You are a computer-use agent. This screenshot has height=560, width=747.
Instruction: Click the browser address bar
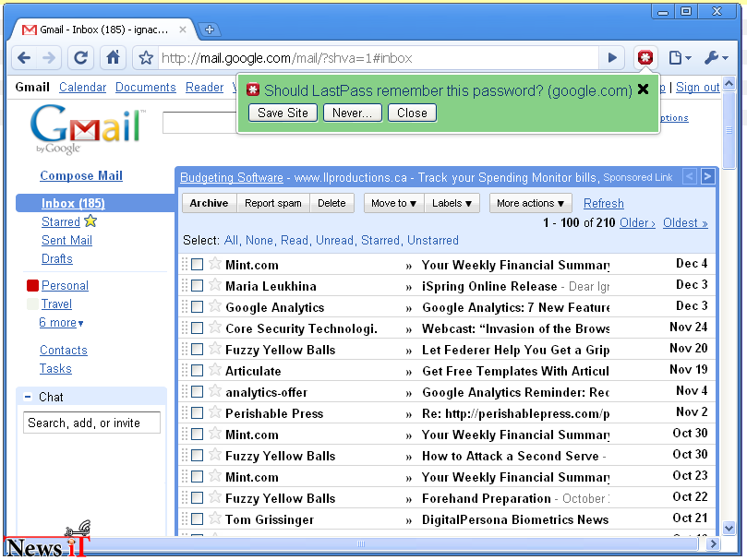coord(377,58)
